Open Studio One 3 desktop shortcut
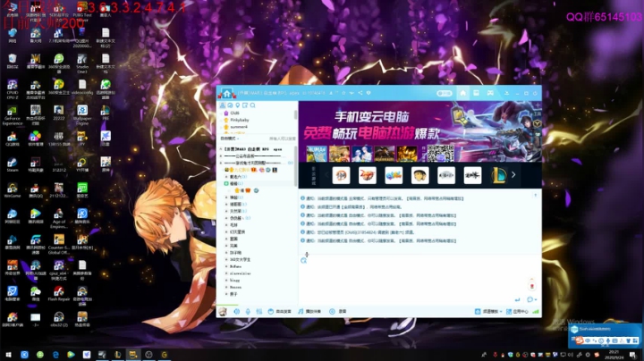The width and height of the screenshot is (644, 361). pos(82,63)
